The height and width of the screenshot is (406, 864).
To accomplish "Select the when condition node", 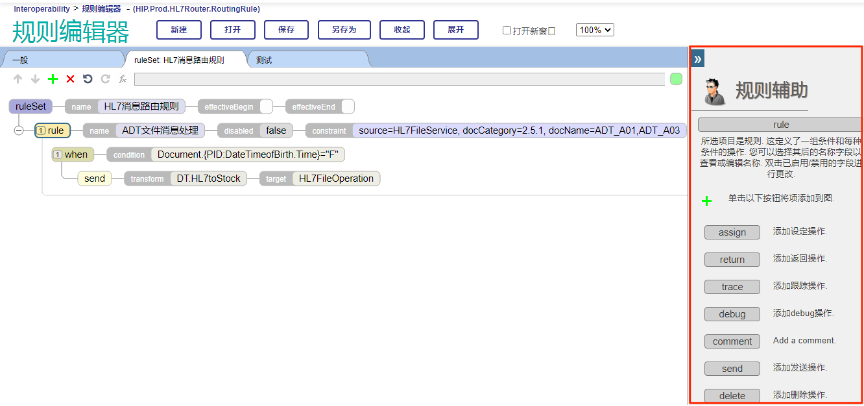I will point(75,155).
